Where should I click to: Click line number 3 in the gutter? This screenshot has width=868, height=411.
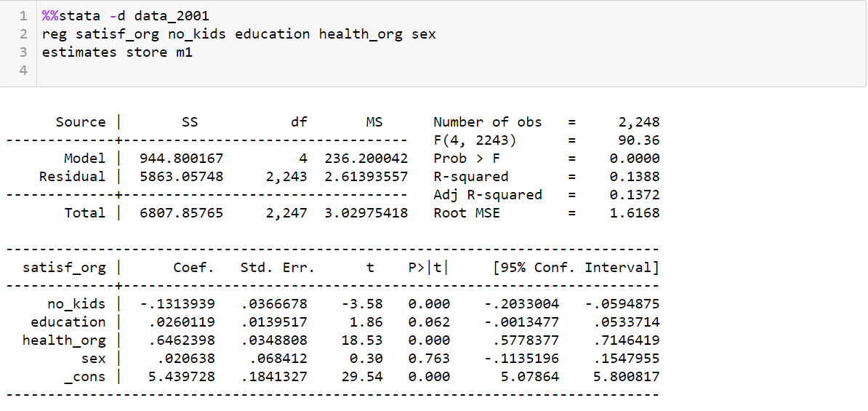coord(24,52)
